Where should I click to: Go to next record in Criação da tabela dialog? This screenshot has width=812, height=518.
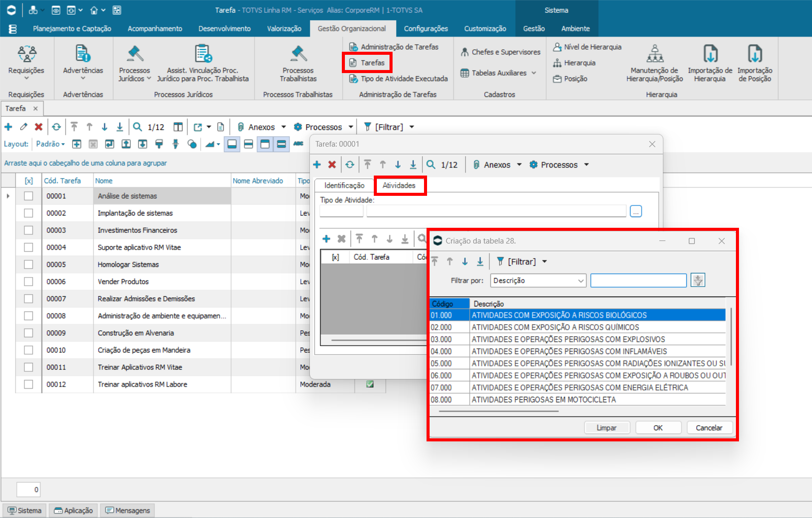click(x=465, y=261)
